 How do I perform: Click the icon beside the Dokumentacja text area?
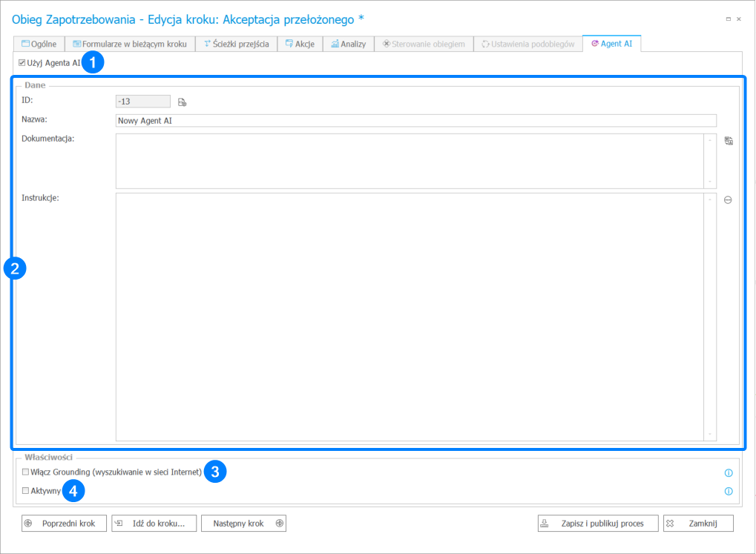pos(729,141)
